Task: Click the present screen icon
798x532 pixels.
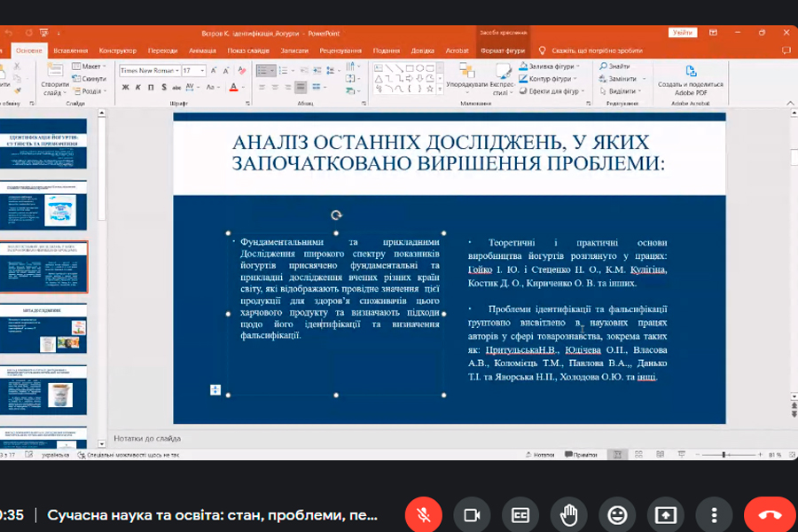Action: click(665, 514)
